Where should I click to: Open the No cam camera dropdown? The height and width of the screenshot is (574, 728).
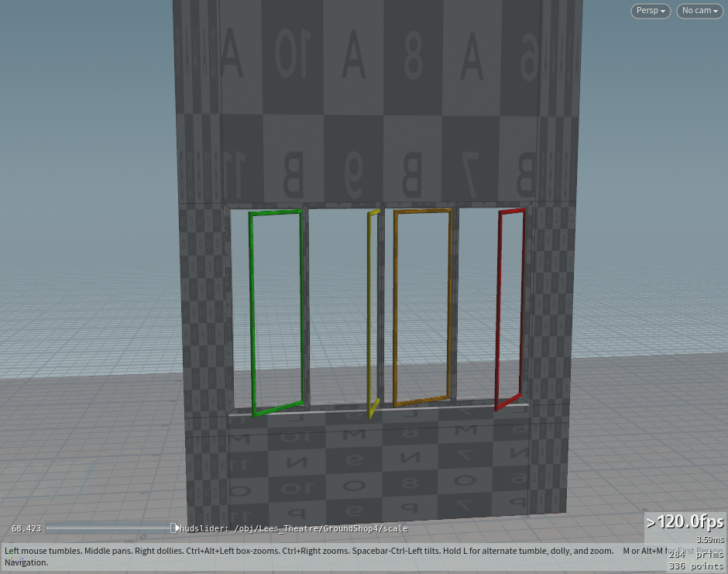click(699, 11)
